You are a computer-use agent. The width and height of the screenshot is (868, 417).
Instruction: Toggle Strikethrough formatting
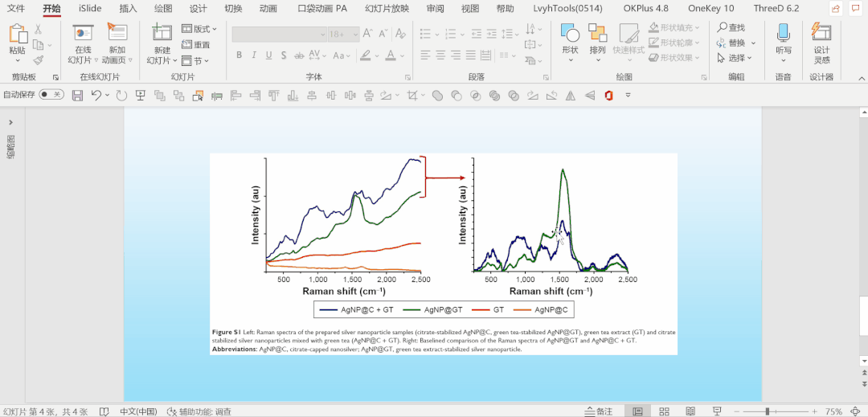click(299, 55)
